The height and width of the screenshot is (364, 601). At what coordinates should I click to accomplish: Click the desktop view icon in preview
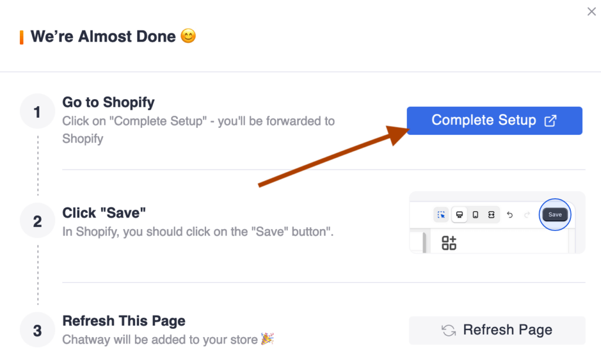click(x=459, y=215)
